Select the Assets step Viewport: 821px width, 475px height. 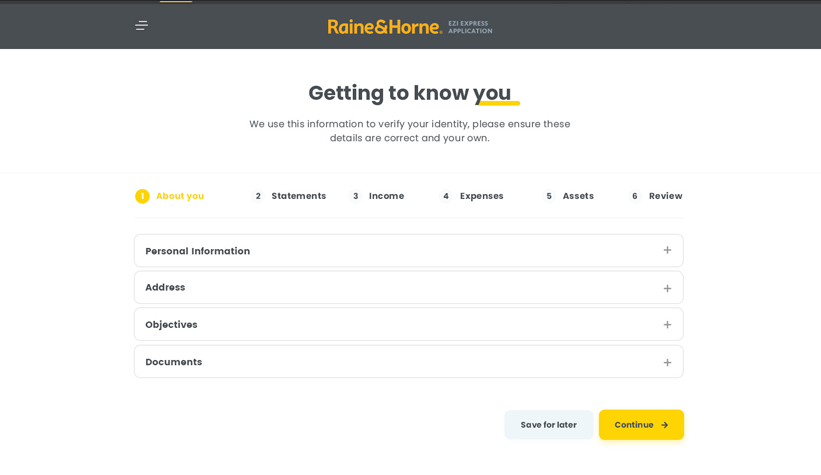[577, 196]
